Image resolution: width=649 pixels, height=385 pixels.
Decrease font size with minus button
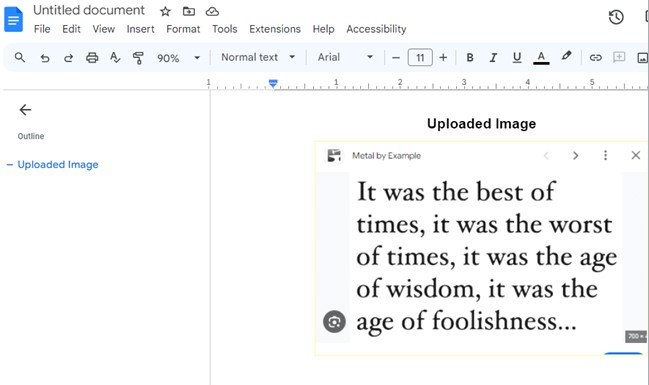click(396, 58)
